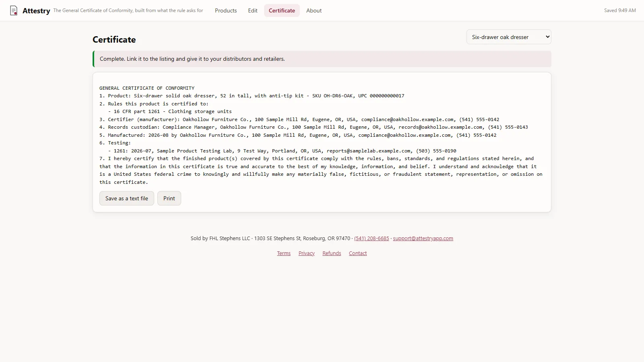View the Refunds policy link

[332, 253]
